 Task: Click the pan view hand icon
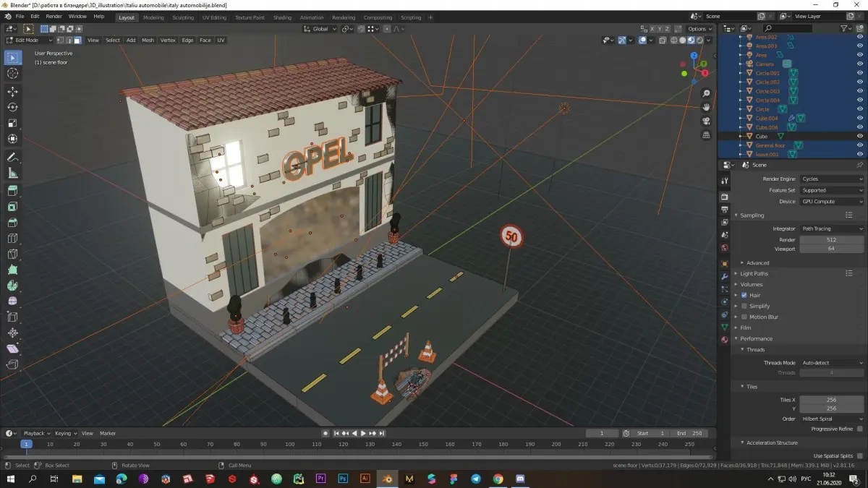(x=706, y=107)
